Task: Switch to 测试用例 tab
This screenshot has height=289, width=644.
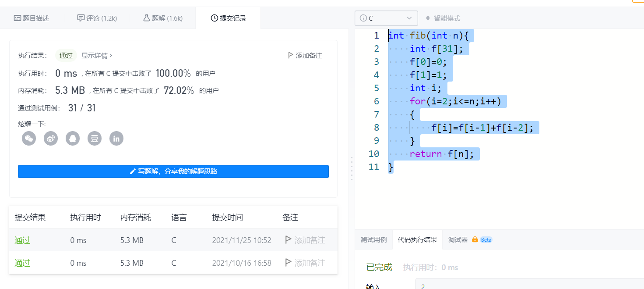Action: coord(373,240)
